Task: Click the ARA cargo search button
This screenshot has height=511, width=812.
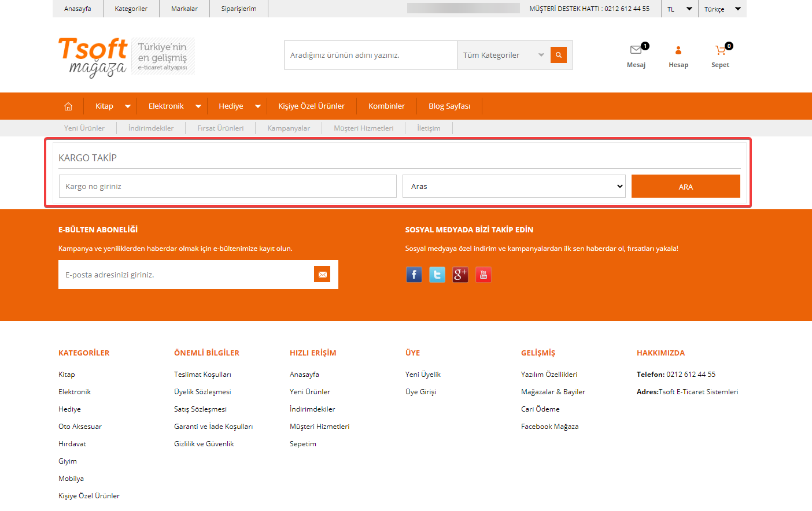Action: (686, 186)
